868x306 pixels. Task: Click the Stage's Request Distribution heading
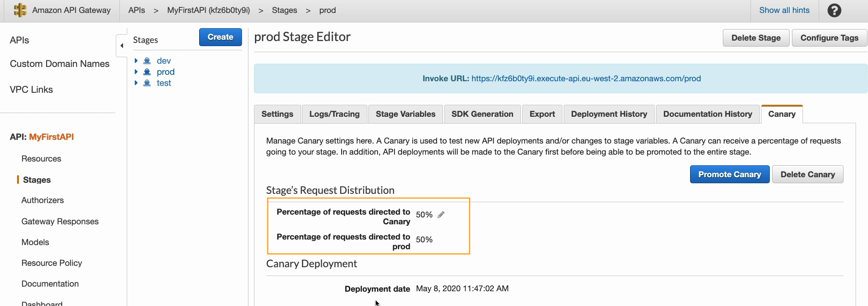pyautogui.click(x=330, y=190)
